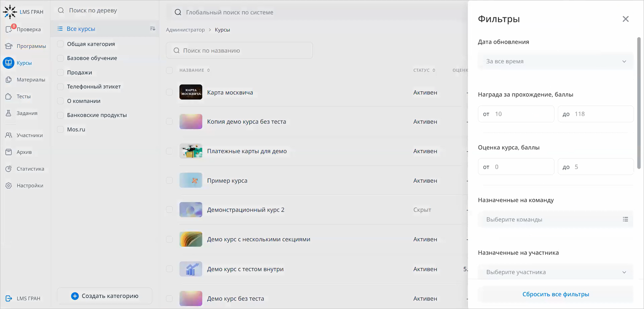The width and height of the screenshot is (644, 309).
Task: Open the Участники people icon
Action: [9, 135]
